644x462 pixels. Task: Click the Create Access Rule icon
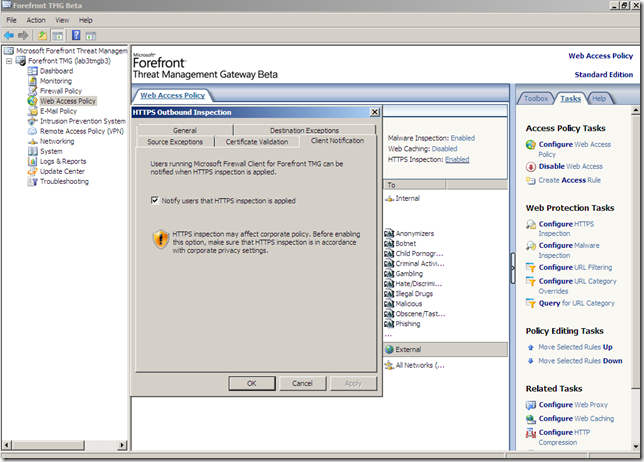tap(531, 181)
